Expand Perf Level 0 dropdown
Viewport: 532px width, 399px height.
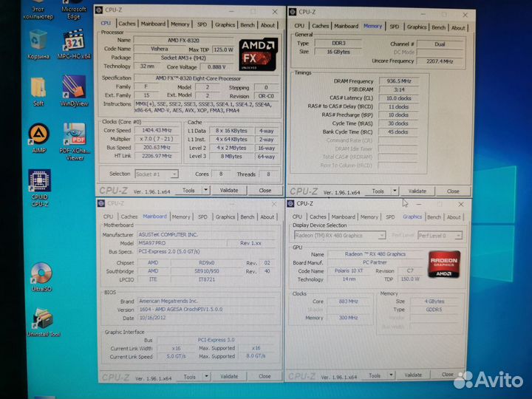440,236
